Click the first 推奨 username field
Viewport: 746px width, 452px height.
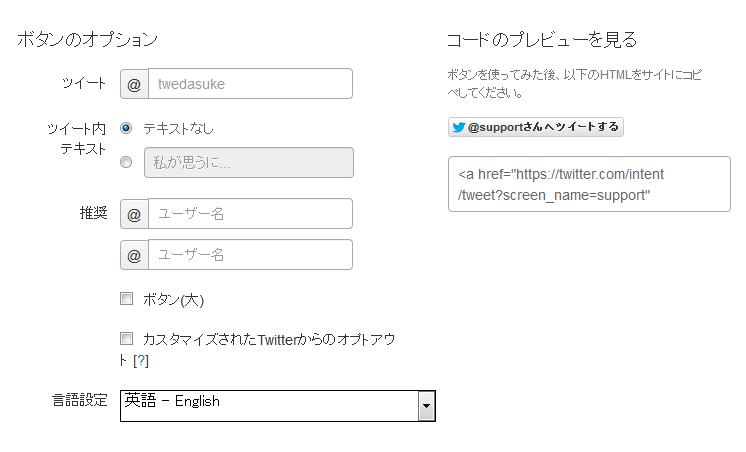point(250,214)
